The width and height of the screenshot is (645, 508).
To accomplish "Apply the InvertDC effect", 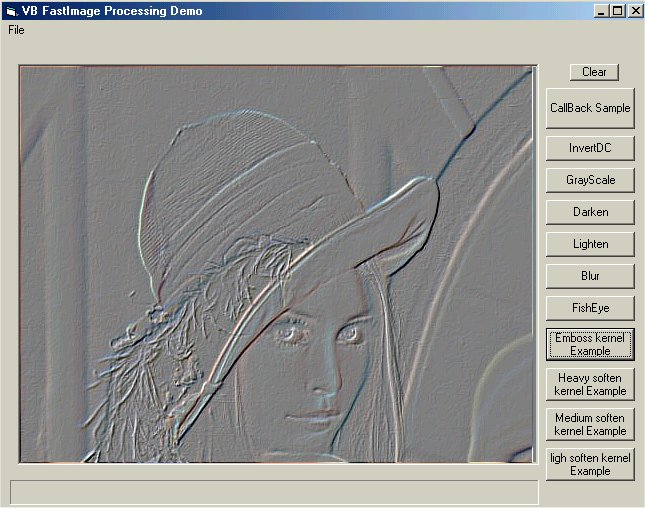I will tap(590, 148).
